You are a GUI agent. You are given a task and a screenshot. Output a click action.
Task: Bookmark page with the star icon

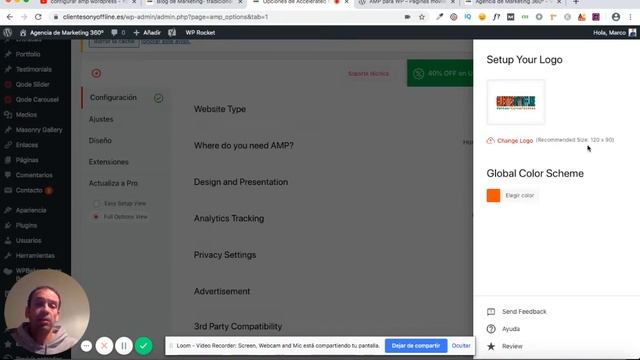pos(422,17)
